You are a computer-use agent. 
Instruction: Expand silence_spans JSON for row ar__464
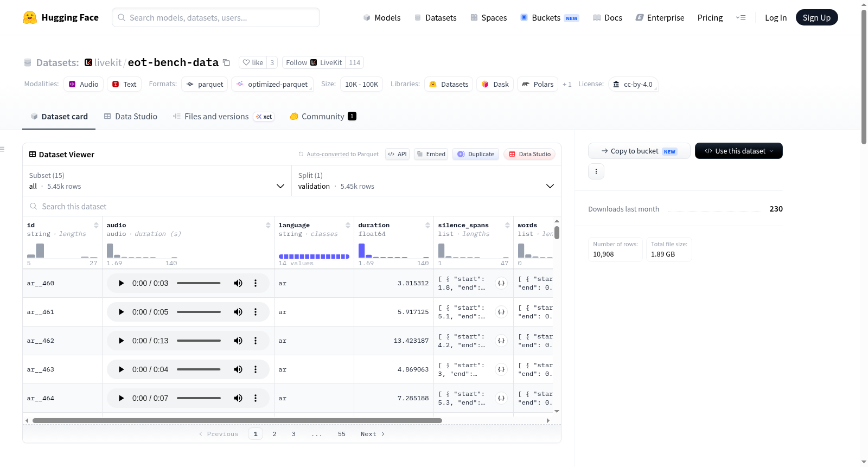pos(501,398)
